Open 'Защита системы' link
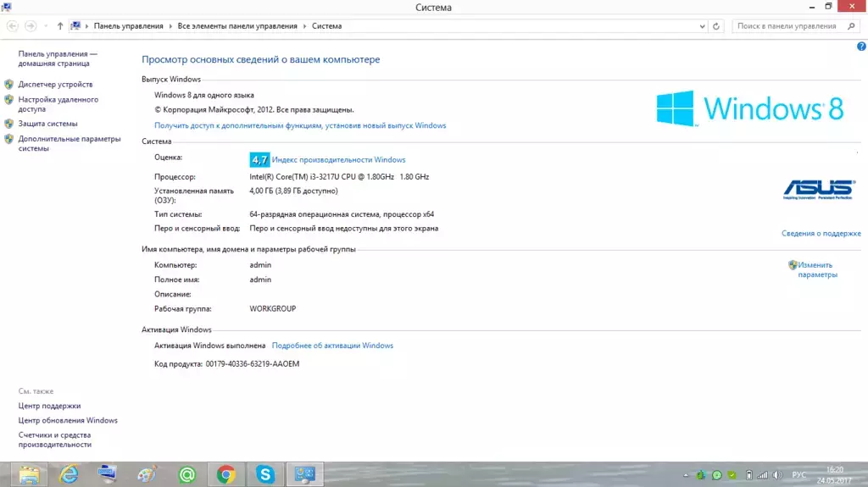 (47, 124)
